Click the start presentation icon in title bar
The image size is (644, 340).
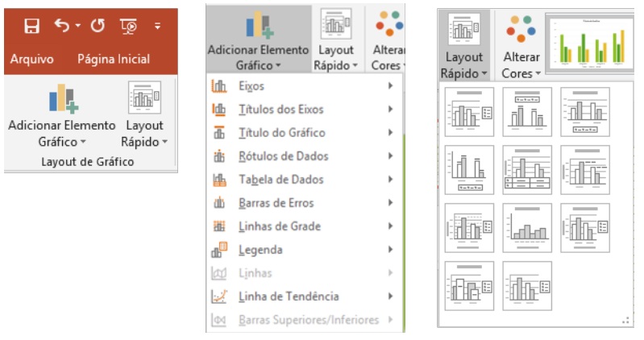[x=127, y=26]
